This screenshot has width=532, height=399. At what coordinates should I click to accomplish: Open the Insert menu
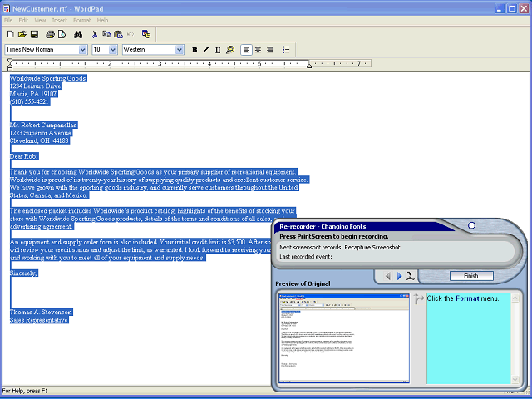tap(59, 20)
